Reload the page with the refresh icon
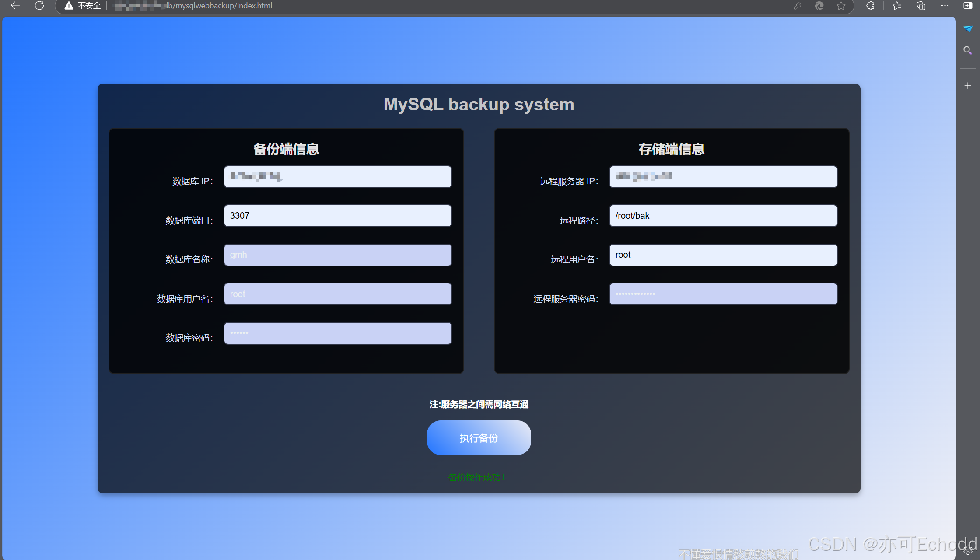 click(x=39, y=6)
